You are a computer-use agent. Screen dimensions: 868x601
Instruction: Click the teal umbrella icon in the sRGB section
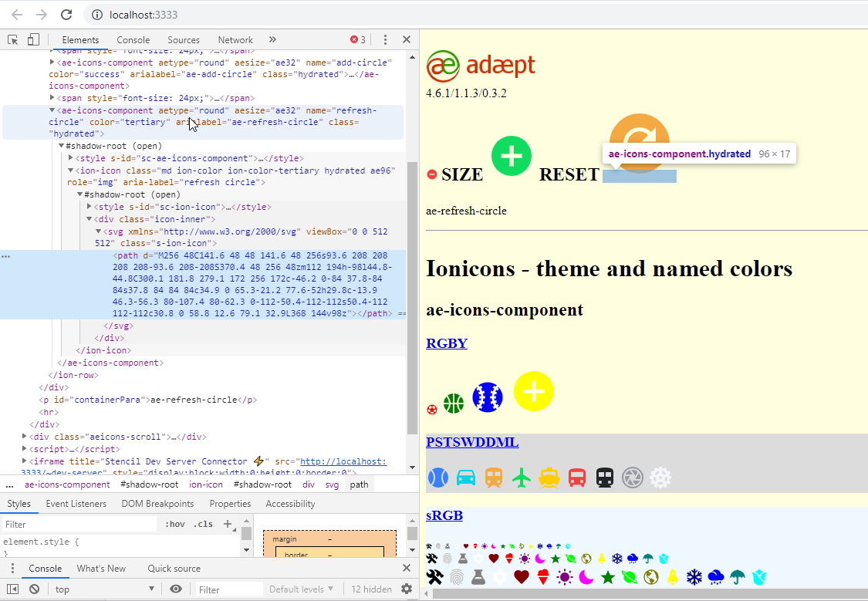(x=736, y=577)
